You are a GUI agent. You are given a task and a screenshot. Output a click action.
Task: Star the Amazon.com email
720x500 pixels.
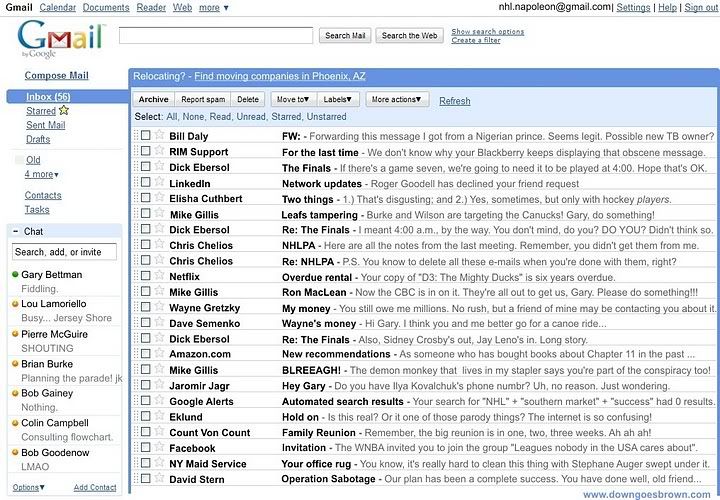159,353
